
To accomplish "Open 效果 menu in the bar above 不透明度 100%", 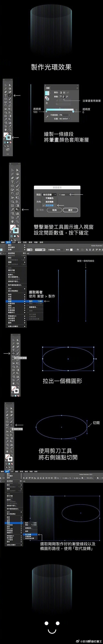I will 25,242.
